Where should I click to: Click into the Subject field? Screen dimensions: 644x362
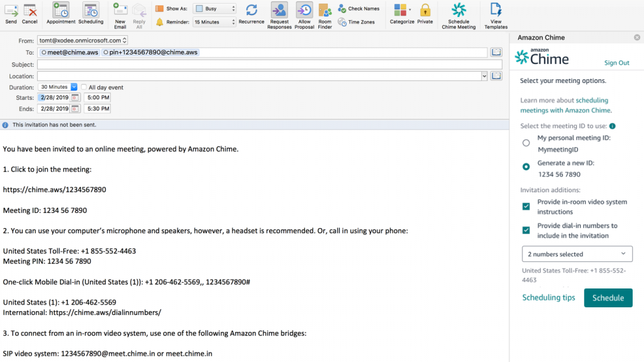[x=269, y=65]
